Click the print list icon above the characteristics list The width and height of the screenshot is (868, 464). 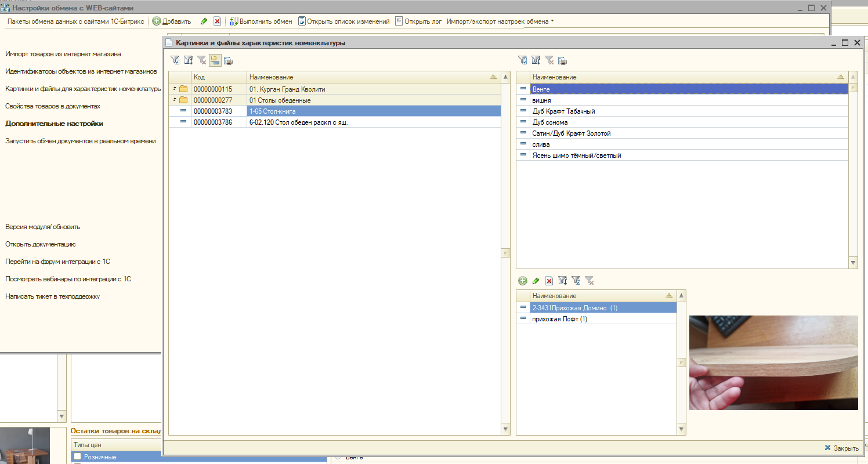click(x=562, y=60)
